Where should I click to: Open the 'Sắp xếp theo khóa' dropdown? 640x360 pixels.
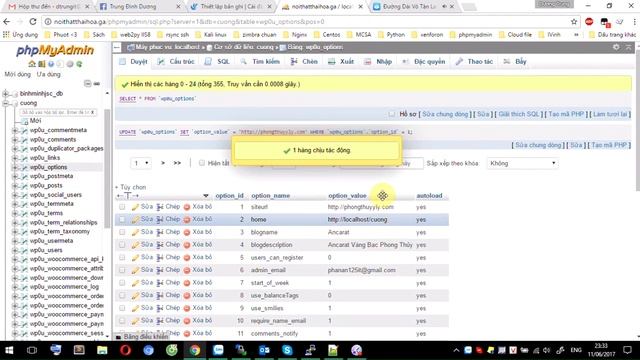click(x=522, y=163)
